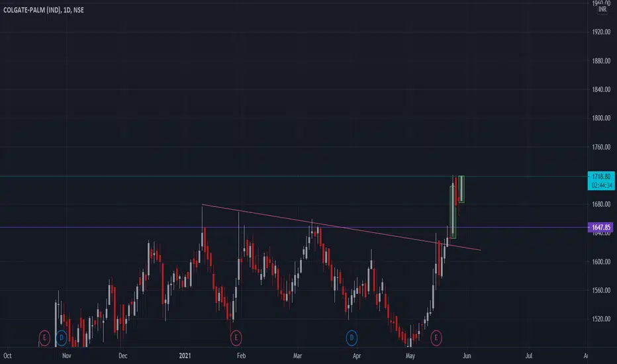Image resolution: width=617 pixels, height=364 pixels.
Task: Click the 2021 label on time axis
Action: [x=185, y=356]
